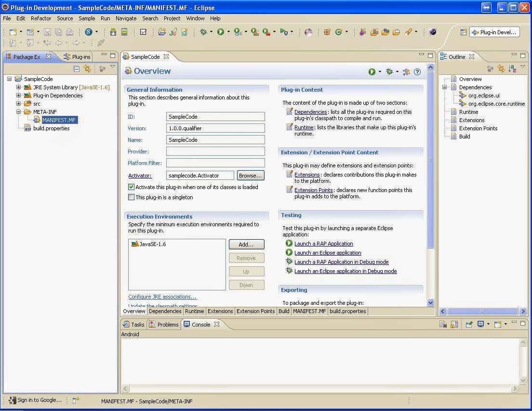Open the Window menu
Screen dimensions: 532x411
(195, 18)
